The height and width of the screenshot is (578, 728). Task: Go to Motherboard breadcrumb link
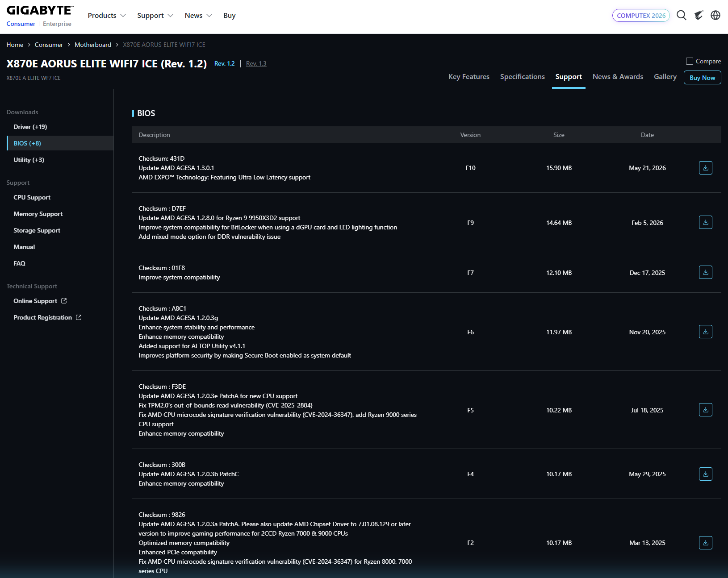(93, 45)
